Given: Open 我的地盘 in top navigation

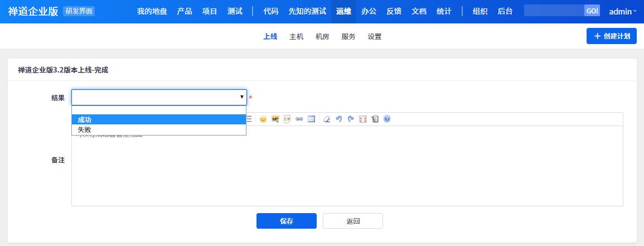Looking at the screenshot, I should tap(152, 12).
